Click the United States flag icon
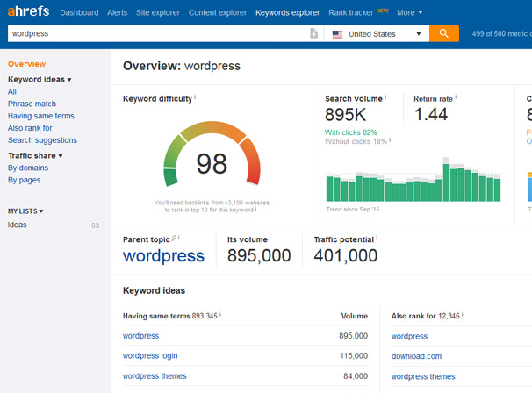Image resolution: width=532 pixels, height=393 pixels. (x=337, y=34)
